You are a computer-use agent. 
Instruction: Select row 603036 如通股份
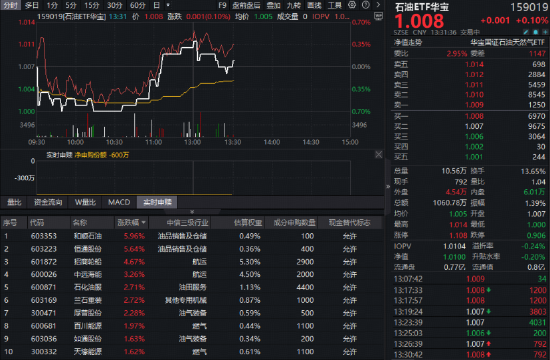(x=192, y=339)
